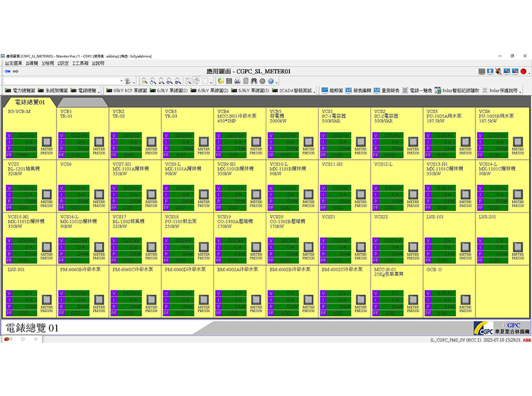Click the 69kV RCP 單線圖 button
Viewport: 532px width, 396px height.
[x=125, y=91]
